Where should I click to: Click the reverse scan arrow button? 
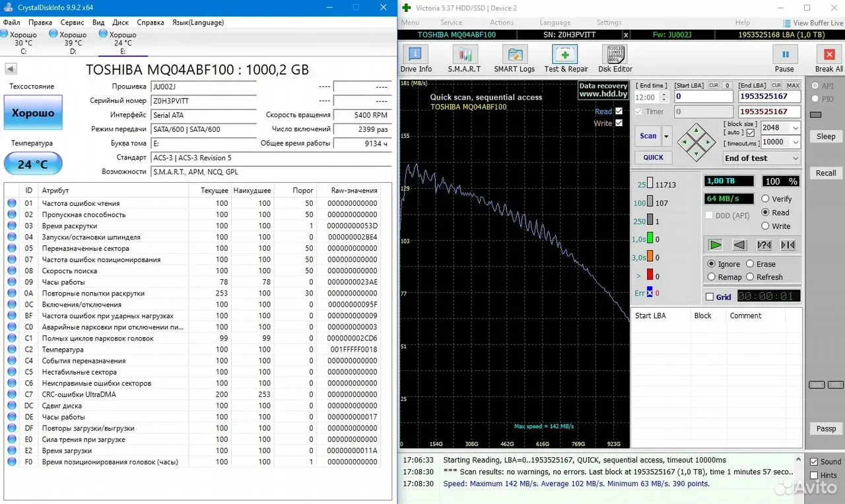739,245
